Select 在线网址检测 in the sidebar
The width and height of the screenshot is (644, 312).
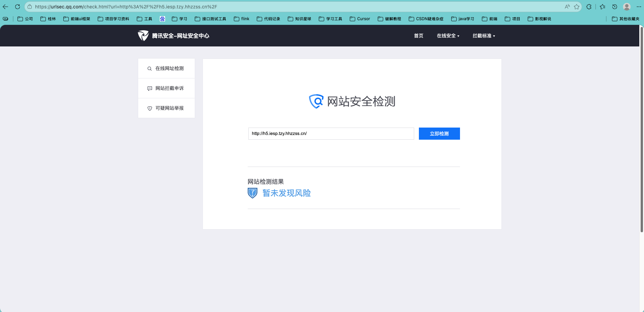tap(166, 68)
